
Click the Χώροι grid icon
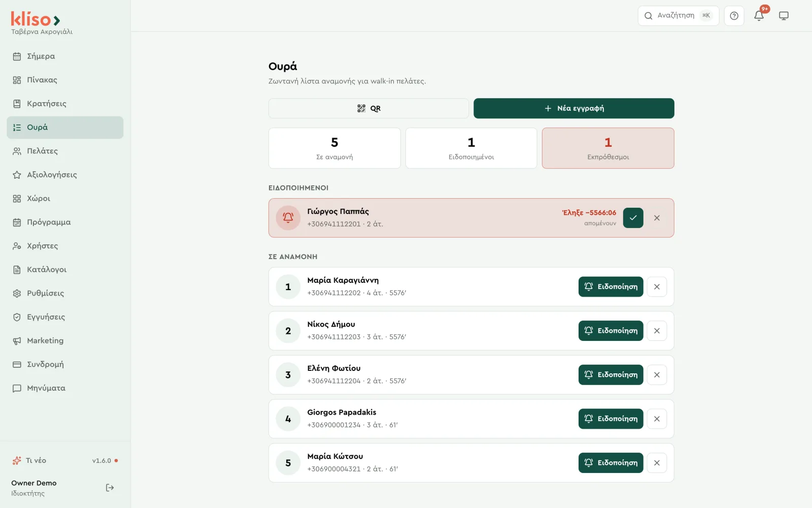pyautogui.click(x=17, y=199)
